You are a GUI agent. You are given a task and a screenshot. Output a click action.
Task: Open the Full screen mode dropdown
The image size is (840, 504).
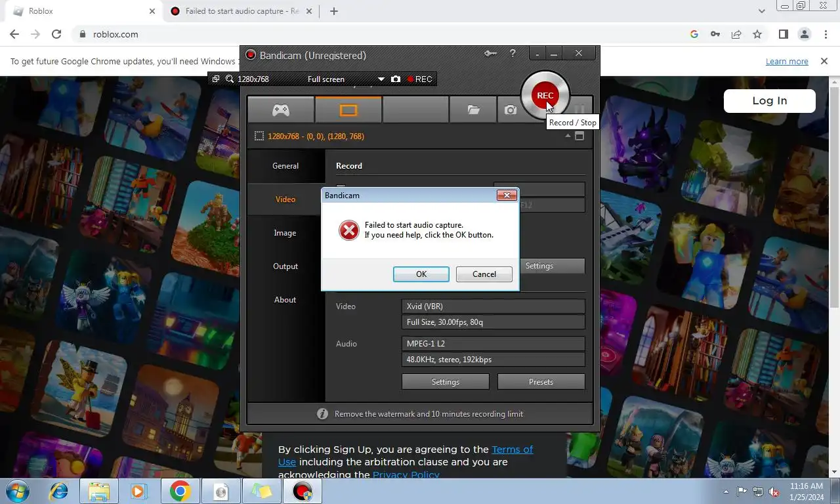click(381, 79)
